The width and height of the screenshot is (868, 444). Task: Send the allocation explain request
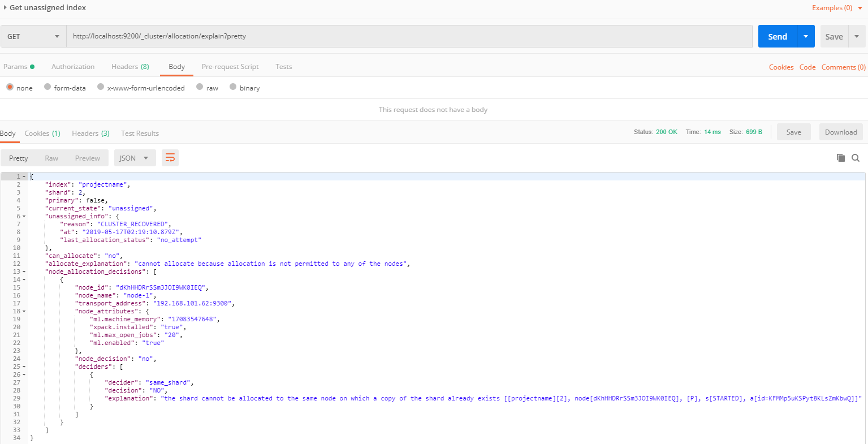[777, 36]
